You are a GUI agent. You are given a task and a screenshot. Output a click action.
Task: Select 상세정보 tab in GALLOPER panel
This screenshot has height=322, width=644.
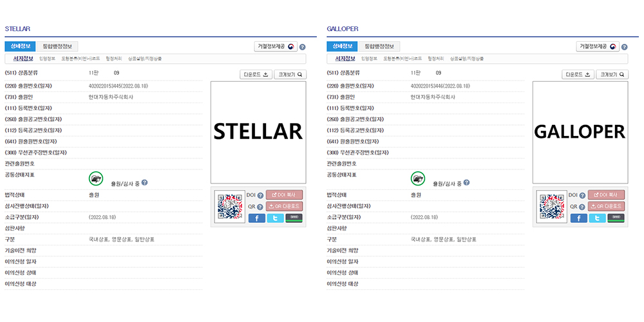[342, 46]
